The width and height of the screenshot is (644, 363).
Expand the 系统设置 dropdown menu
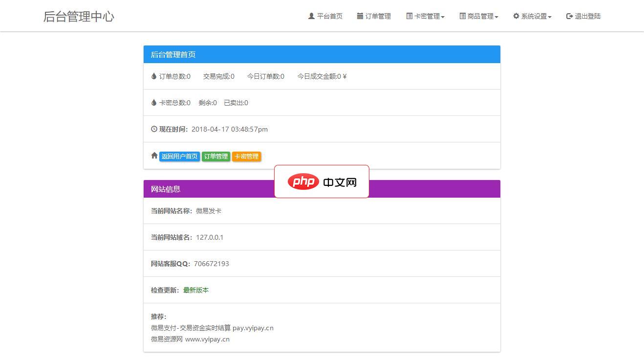533,16
